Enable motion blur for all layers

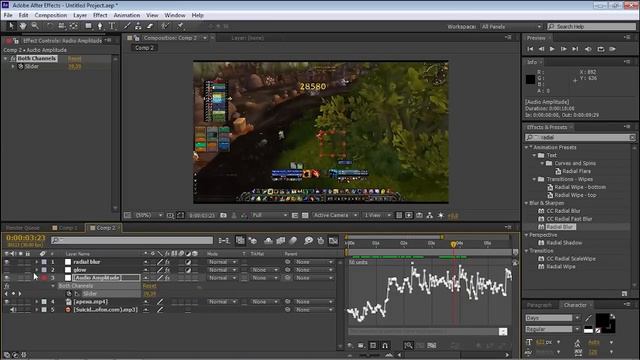coord(293,241)
